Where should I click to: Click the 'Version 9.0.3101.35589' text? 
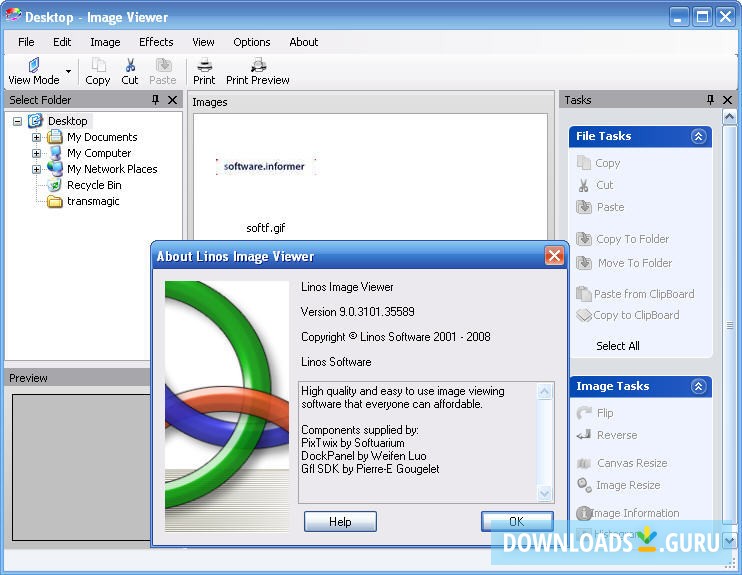click(x=358, y=312)
